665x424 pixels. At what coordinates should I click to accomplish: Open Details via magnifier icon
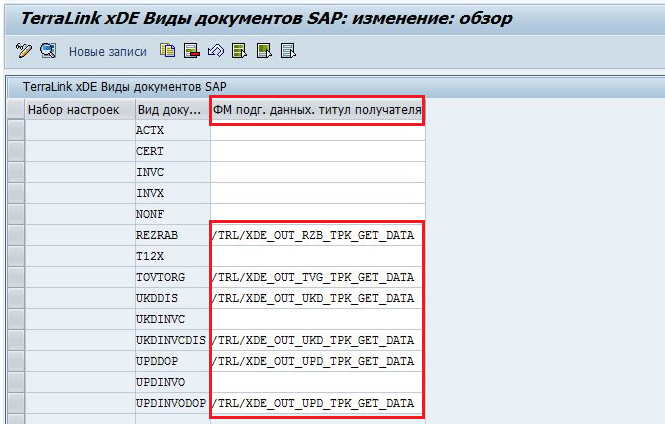47,51
